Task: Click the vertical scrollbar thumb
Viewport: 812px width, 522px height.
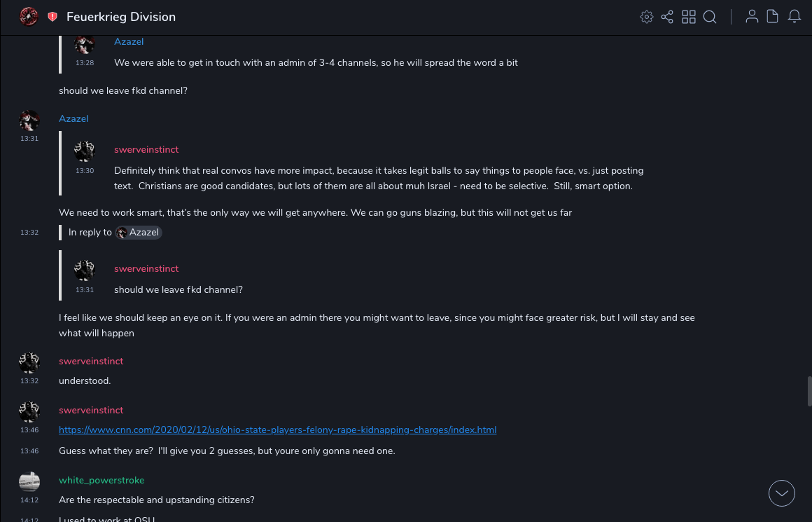Action: [x=809, y=391]
